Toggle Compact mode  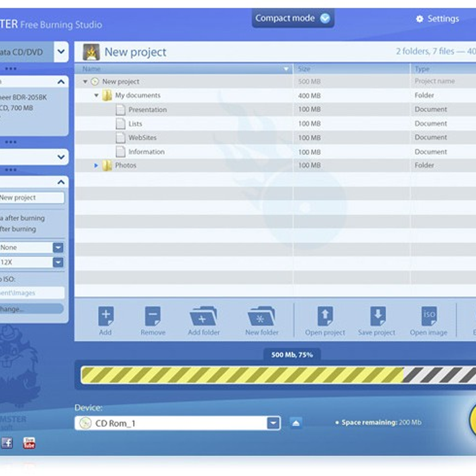293,18
